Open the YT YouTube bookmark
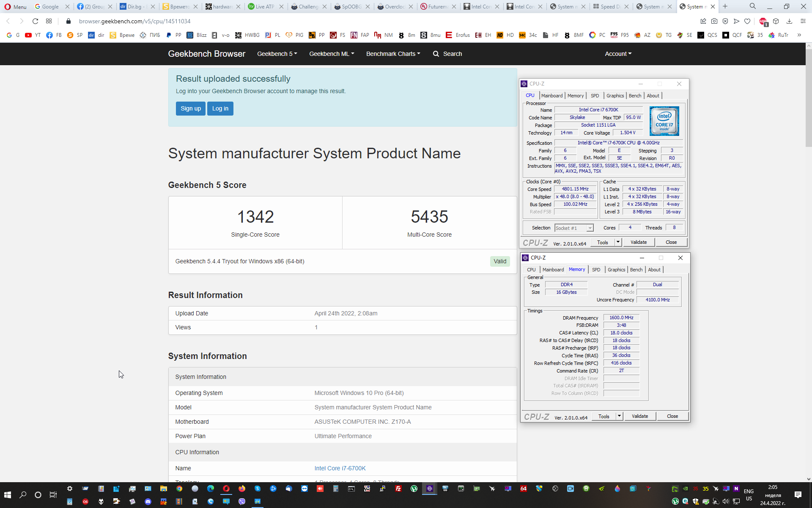Screen dimensions: 812x508 coord(33,35)
